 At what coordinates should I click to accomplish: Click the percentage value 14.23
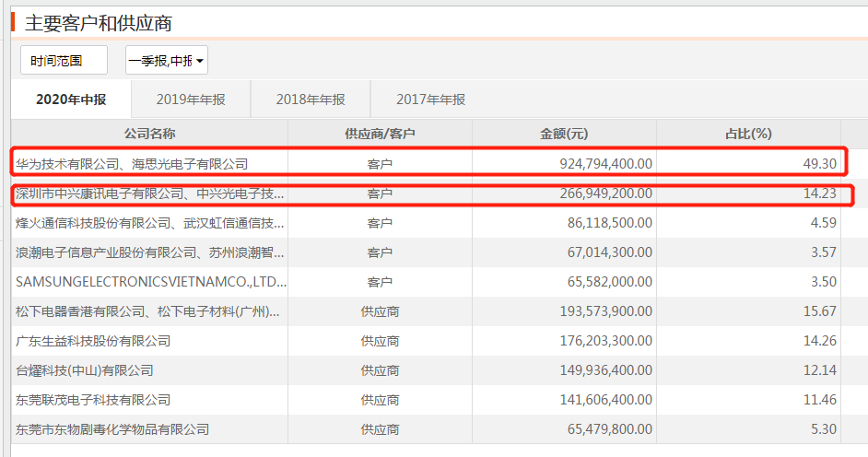pos(820,193)
